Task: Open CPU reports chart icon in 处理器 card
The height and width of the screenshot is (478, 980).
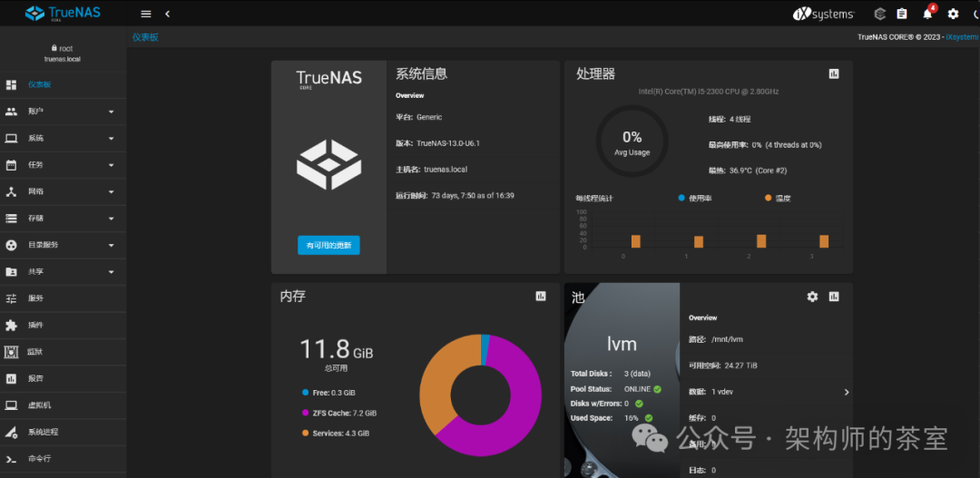Action: coord(834,73)
